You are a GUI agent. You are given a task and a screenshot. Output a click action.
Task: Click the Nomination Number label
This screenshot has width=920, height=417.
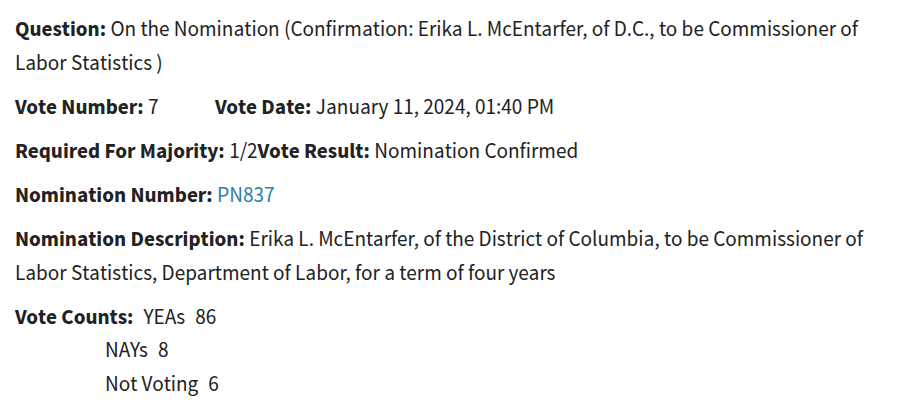coord(114,195)
